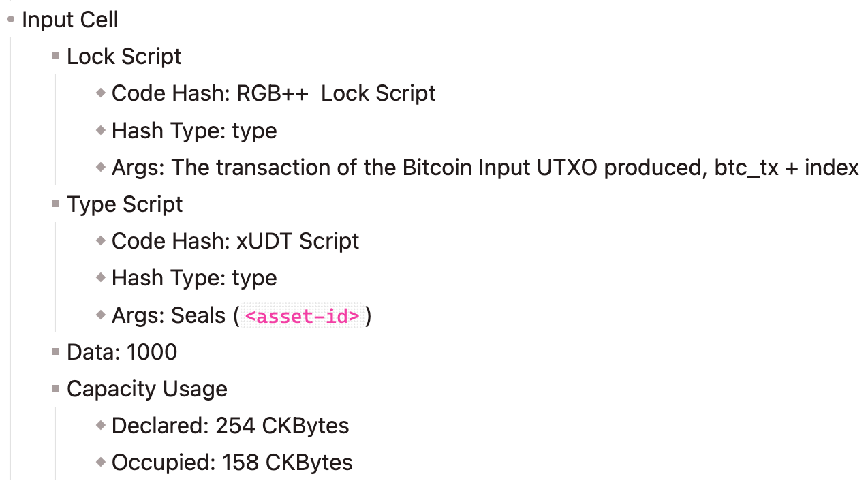
Task: Click the square bullet beside Data: 1000
Action: (x=56, y=352)
